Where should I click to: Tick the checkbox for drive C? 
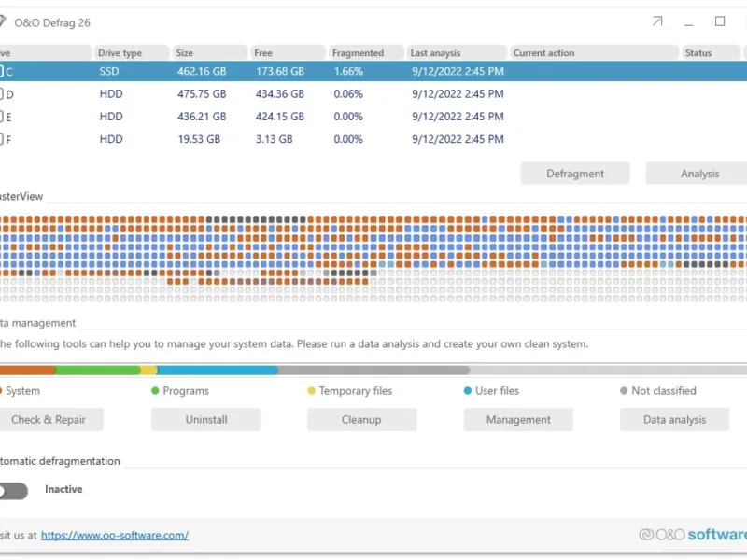(x=1, y=72)
